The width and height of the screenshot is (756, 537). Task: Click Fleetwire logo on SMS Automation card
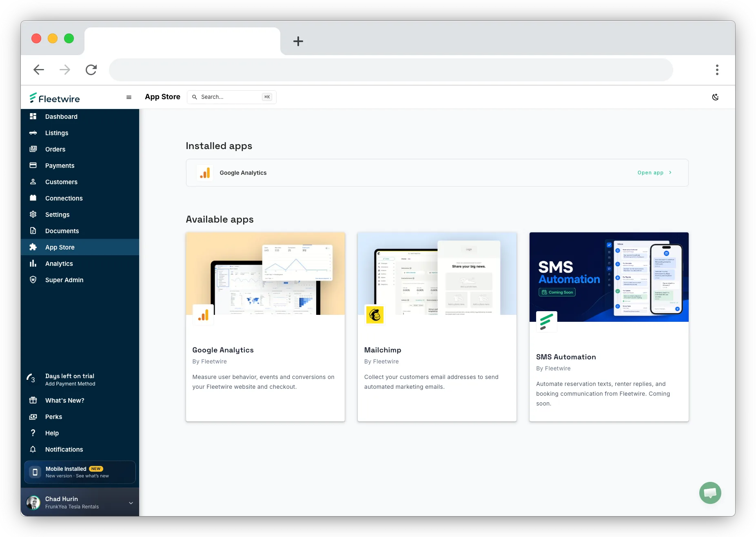click(x=547, y=322)
